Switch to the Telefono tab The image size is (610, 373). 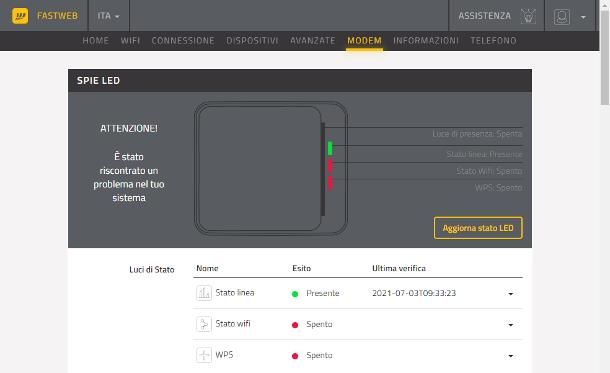coord(493,40)
